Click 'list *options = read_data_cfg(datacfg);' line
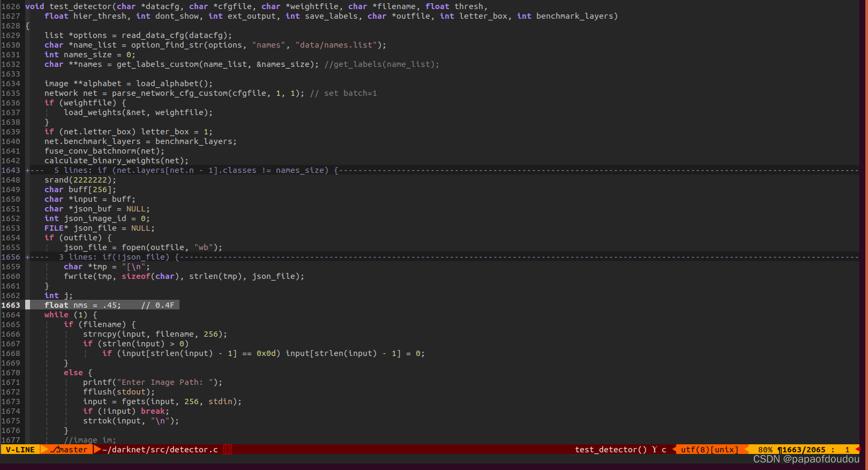868x470 pixels. click(x=138, y=35)
